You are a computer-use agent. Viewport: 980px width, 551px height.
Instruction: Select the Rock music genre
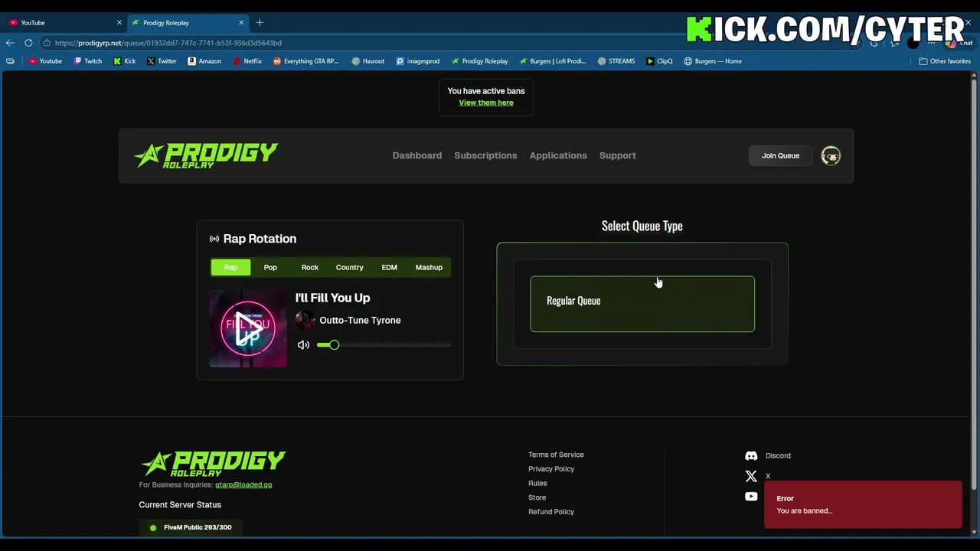(310, 267)
